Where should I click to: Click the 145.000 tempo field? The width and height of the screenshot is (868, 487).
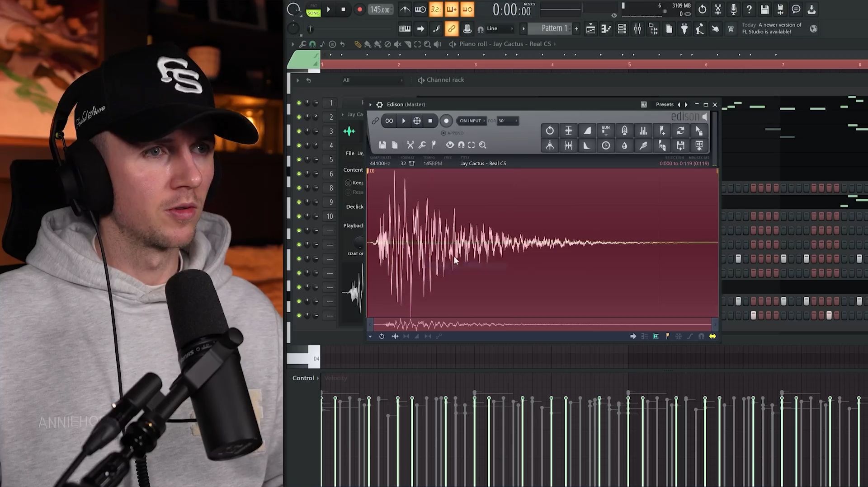point(380,9)
